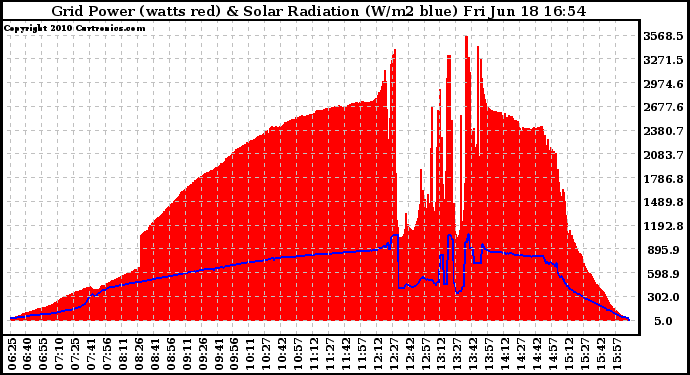Click the 13:42 time label
The width and height of the screenshot is (690, 375).
pyautogui.click(x=474, y=353)
